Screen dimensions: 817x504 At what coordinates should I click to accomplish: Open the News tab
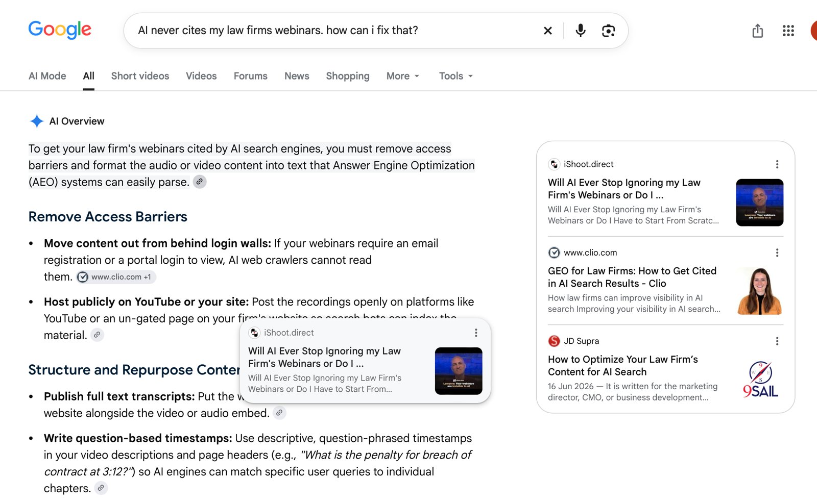coord(297,76)
